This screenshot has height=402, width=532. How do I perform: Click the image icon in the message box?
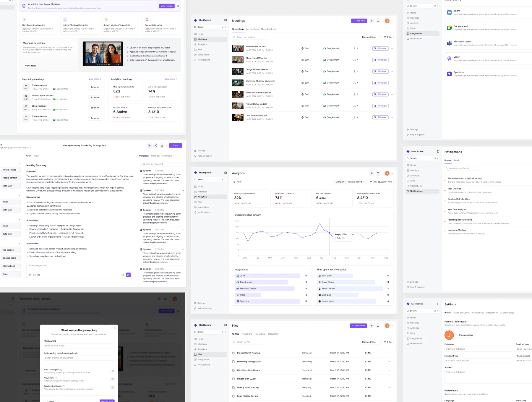34,275
